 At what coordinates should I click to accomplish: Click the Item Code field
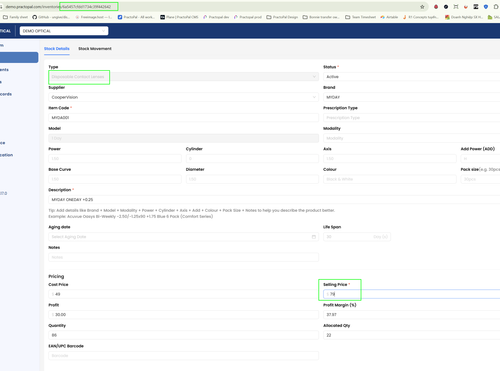point(183,118)
